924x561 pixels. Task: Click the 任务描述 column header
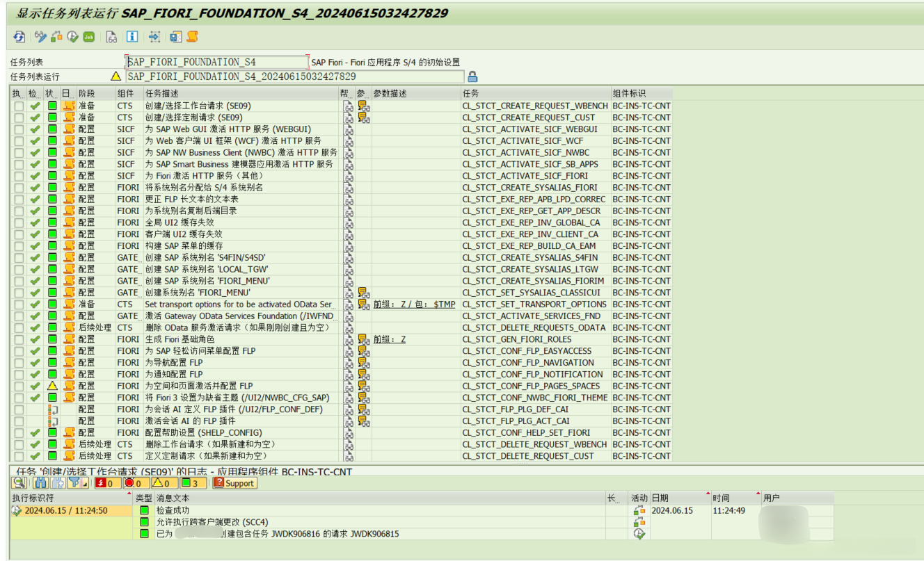[x=241, y=93]
